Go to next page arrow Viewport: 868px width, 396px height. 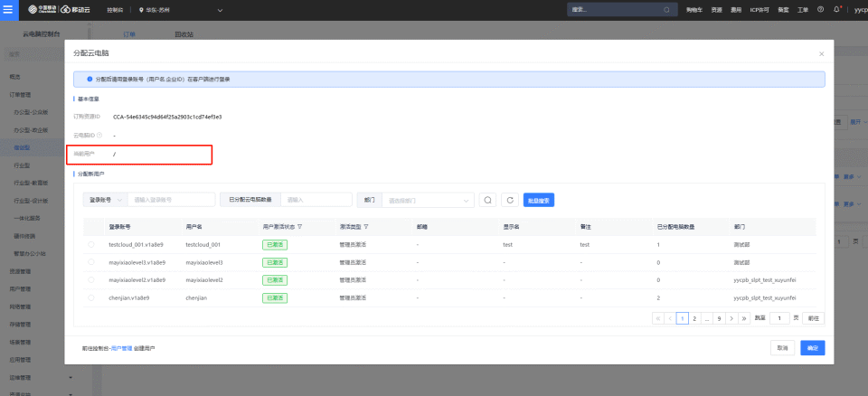pos(731,318)
